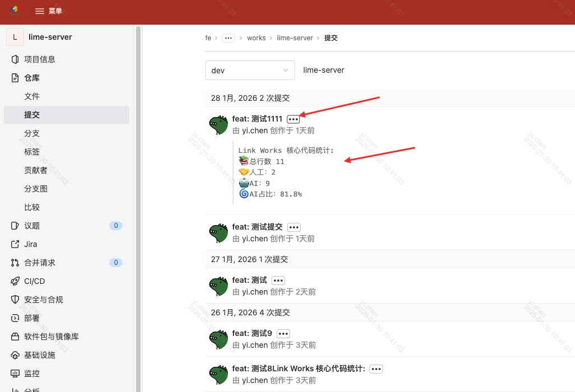
Task: Open 安全与合规 using the shield icon
Action: pyautogui.click(x=16, y=300)
